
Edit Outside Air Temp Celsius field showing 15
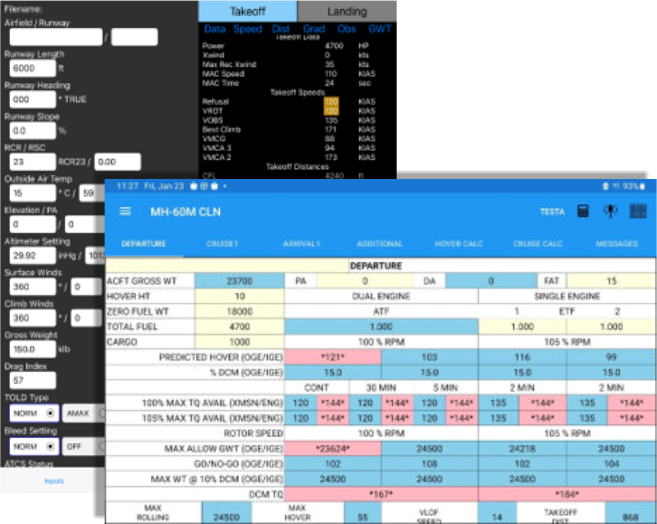33,193
